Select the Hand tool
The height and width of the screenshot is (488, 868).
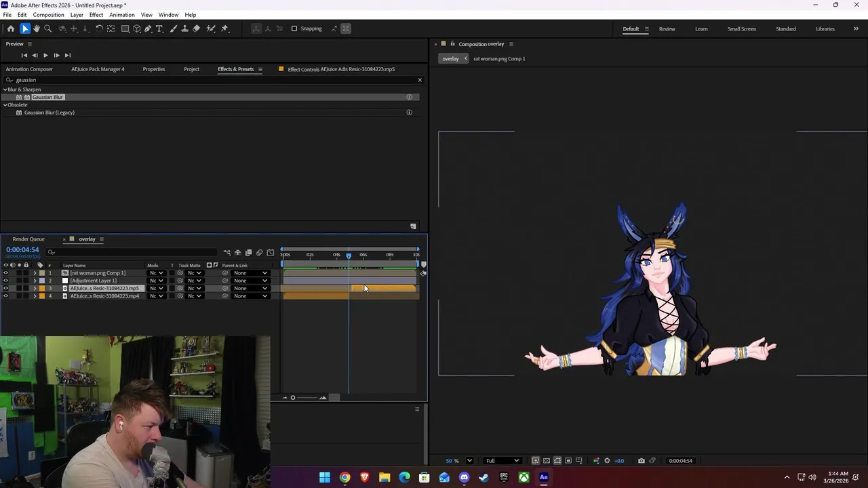click(37, 28)
